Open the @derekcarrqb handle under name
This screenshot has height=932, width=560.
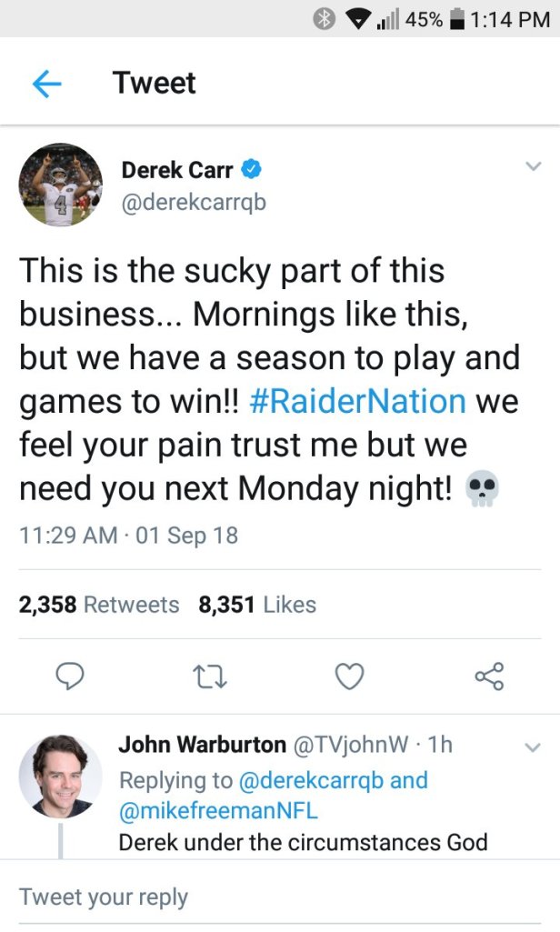194,202
